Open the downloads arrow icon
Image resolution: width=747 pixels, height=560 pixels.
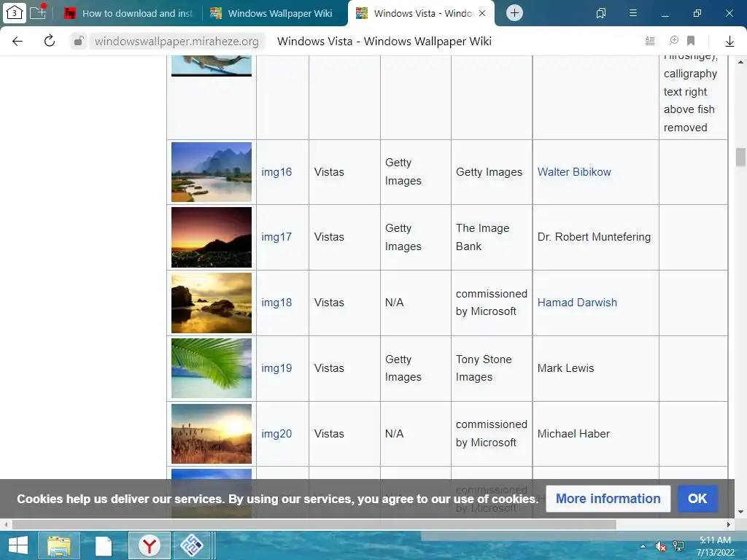(729, 42)
